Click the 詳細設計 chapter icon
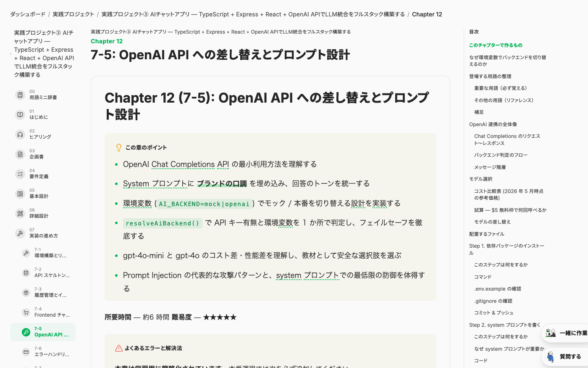588x368 pixels. [20, 213]
